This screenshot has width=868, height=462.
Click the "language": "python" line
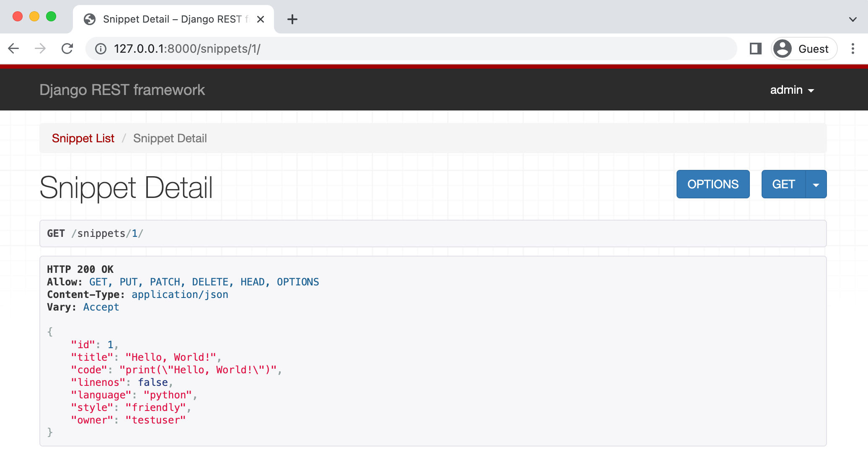coord(134,395)
